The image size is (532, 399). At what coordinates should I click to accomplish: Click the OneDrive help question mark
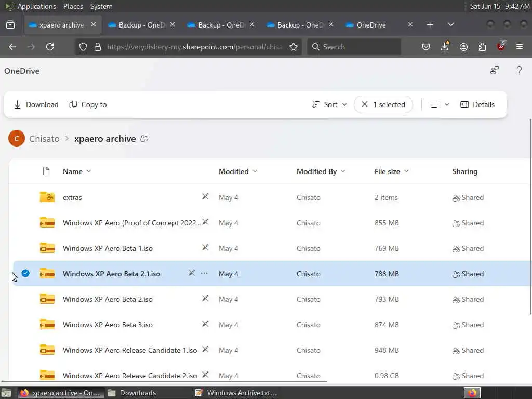click(x=519, y=70)
